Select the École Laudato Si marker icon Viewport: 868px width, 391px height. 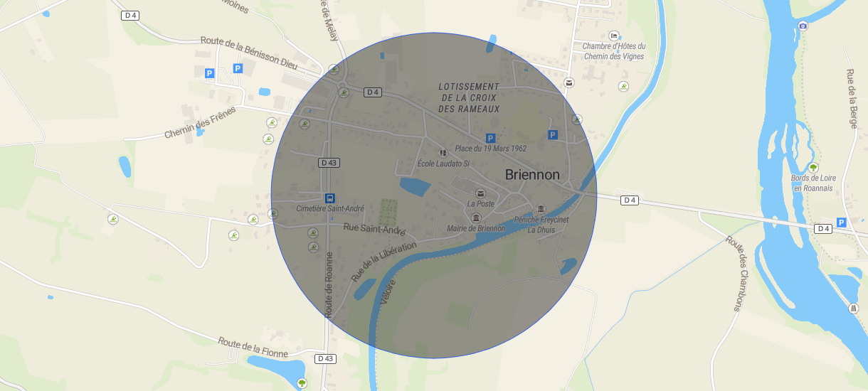[443, 152]
